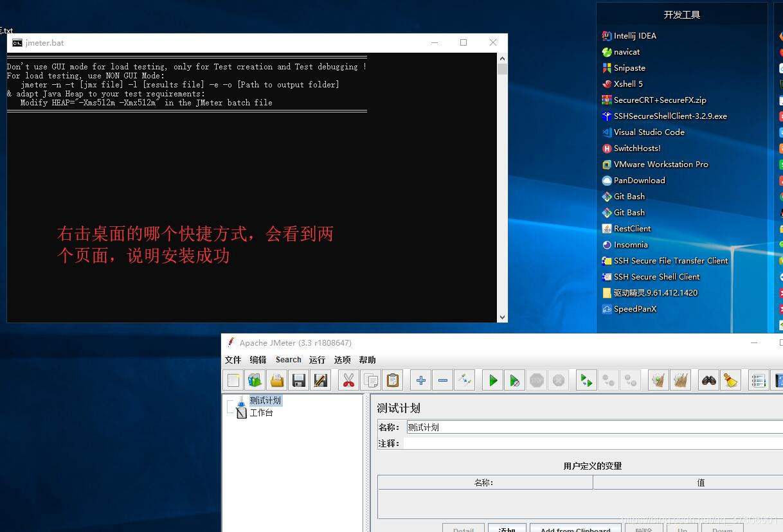This screenshot has height=532, width=783.
Task: Open Search with the binoculars icon
Action: click(708, 380)
